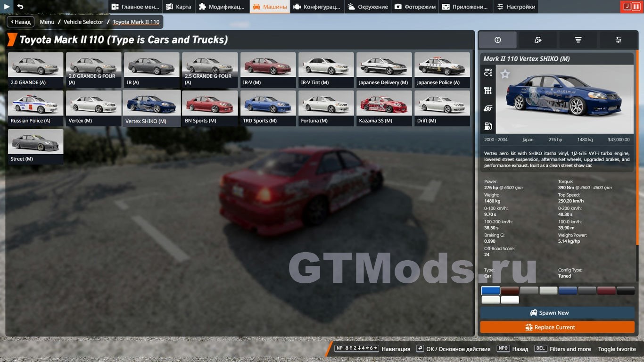Image resolution: width=644 pixels, height=362 pixels.
Task: Open the Карта map tab
Action: (x=179, y=7)
